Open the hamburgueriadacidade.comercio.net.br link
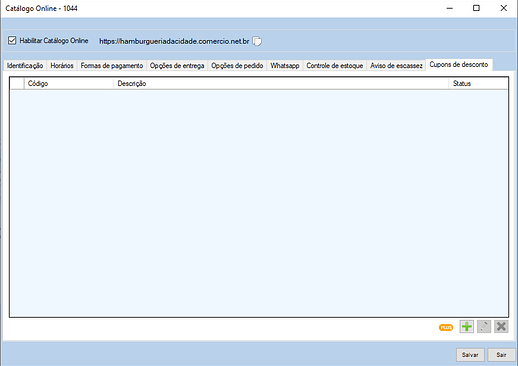Viewport: 518px width, 366px height. pyautogui.click(x=174, y=41)
